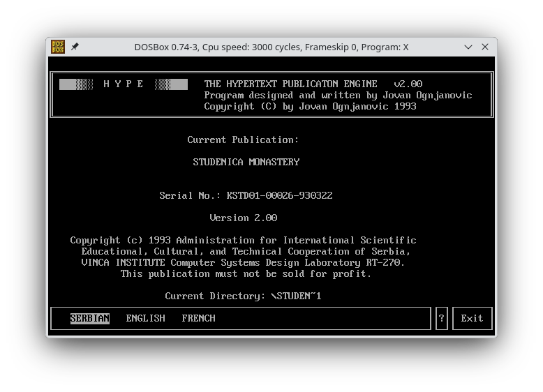543x392 pixels.
Task: Click the STUDENICA MONASTERY title
Action: [x=246, y=162]
